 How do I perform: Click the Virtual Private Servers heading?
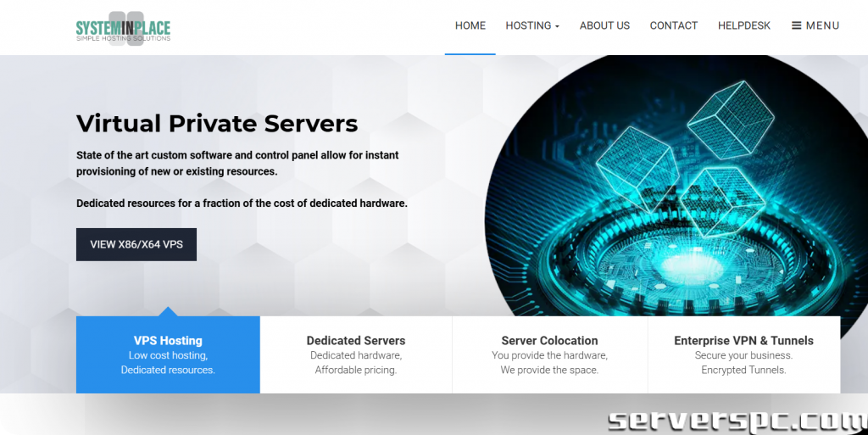pyautogui.click(x=217, y=124)
